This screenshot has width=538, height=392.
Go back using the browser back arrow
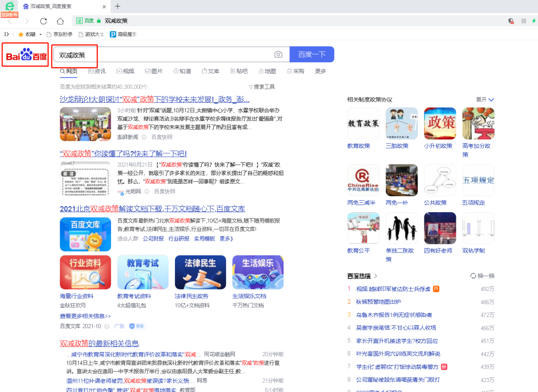tap(9, 21)
